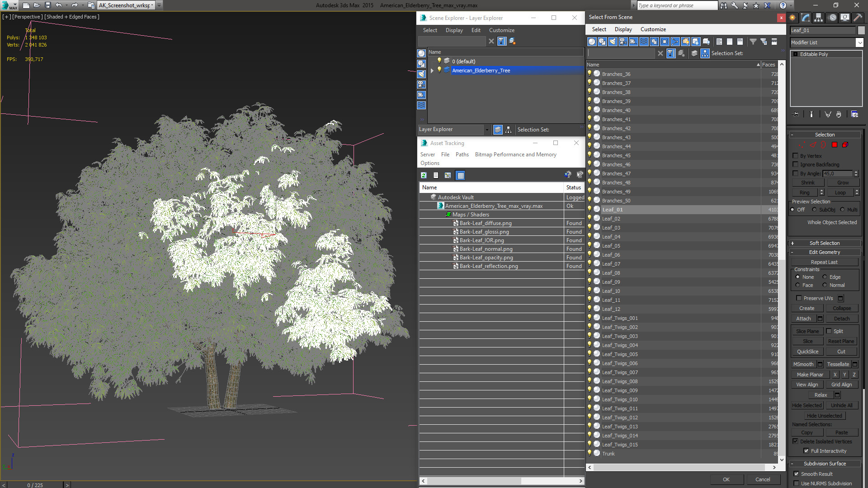This screenshot has width=868, height=488.
Task: Toggle Delete Isolated Vertices checkbox
Action: [x=795, y=441]
